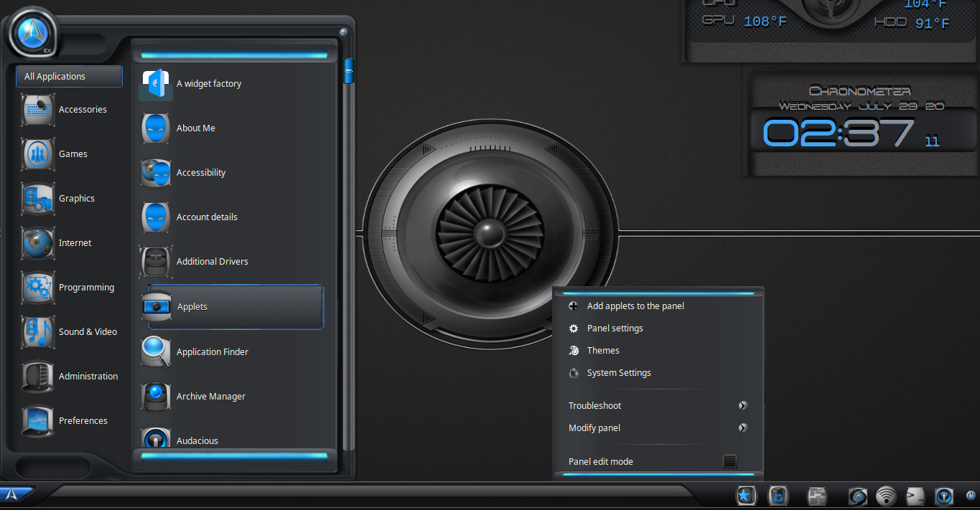
Task: Click the power button in the panel corner
Action: 970,495
